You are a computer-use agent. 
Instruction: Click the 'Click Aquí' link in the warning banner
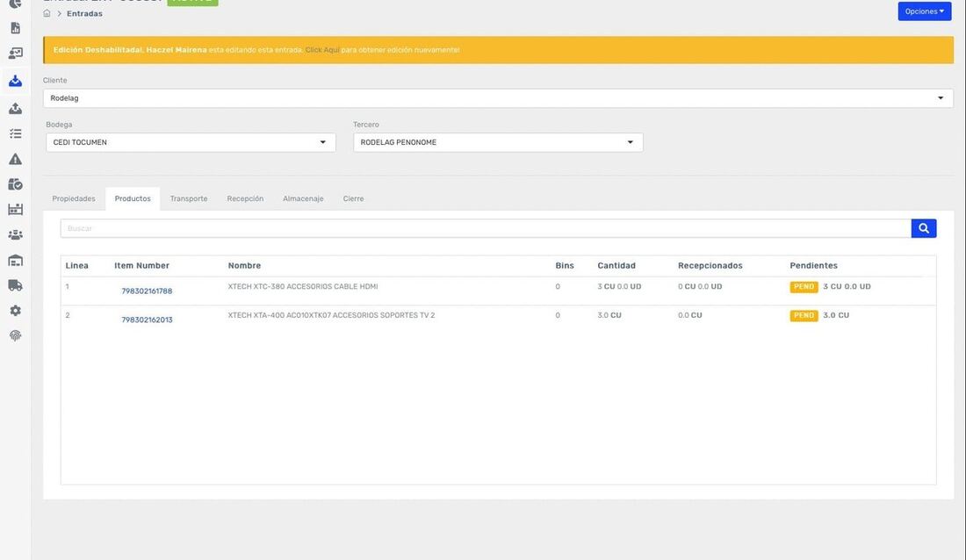point(322,50)
